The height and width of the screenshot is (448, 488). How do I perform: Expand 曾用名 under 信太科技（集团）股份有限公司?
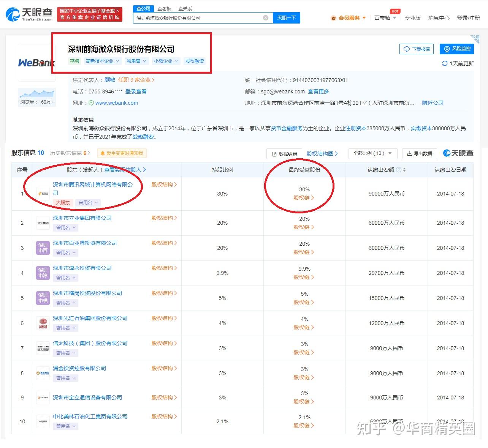coord(65,353)
